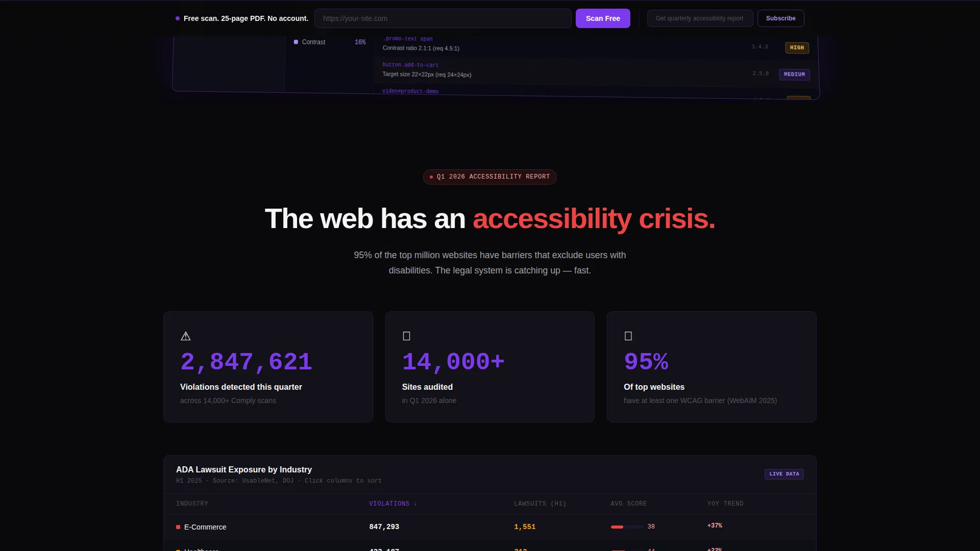Screen dimensions: 980x551
Task: Click the warning triangle icon on violations card
Action: click(x=186, y=336)
